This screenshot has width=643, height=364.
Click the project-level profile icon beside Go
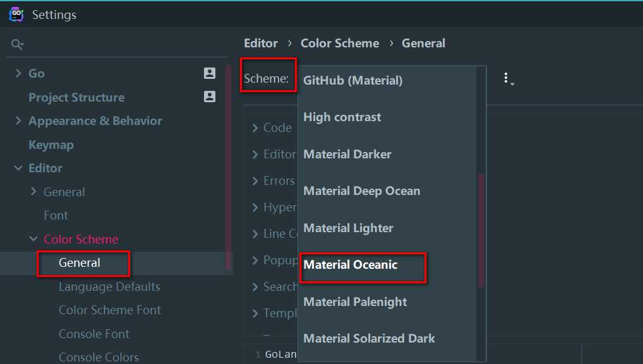210,73
